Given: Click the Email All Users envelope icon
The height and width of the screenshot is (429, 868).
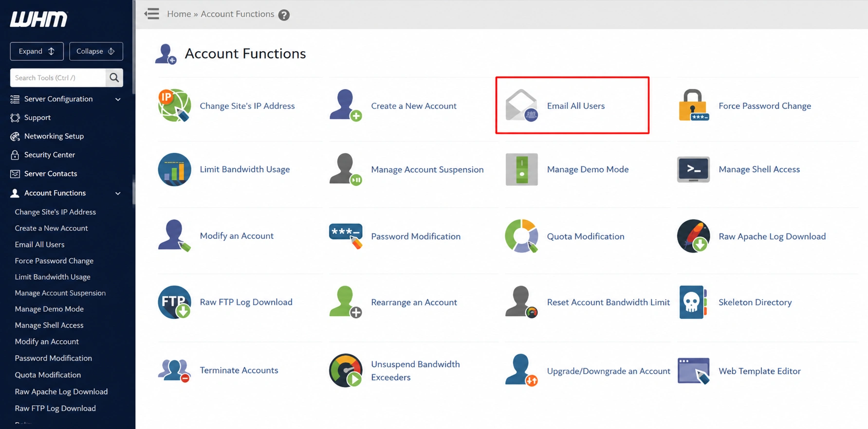Looking at the screenshot, I should [x=521, y=105].
